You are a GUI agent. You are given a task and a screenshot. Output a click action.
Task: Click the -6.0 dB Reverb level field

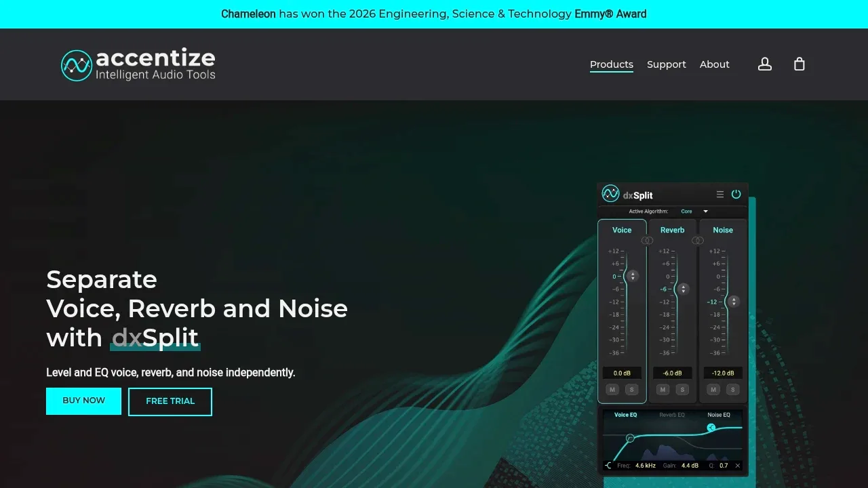pyautogui.click(x=673, y=373)
